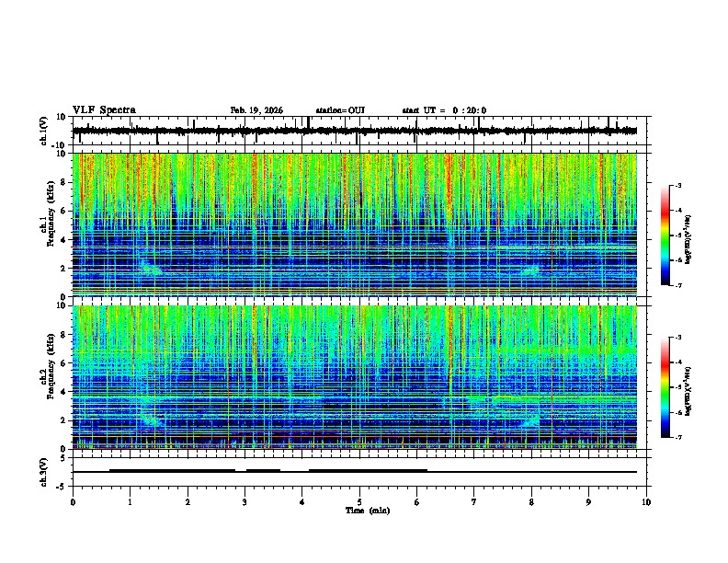The width and height of the screenshot is (728, 563).
Task: Click the "-7" tick on ch.1 colorbar
Action: coord(677,285)
